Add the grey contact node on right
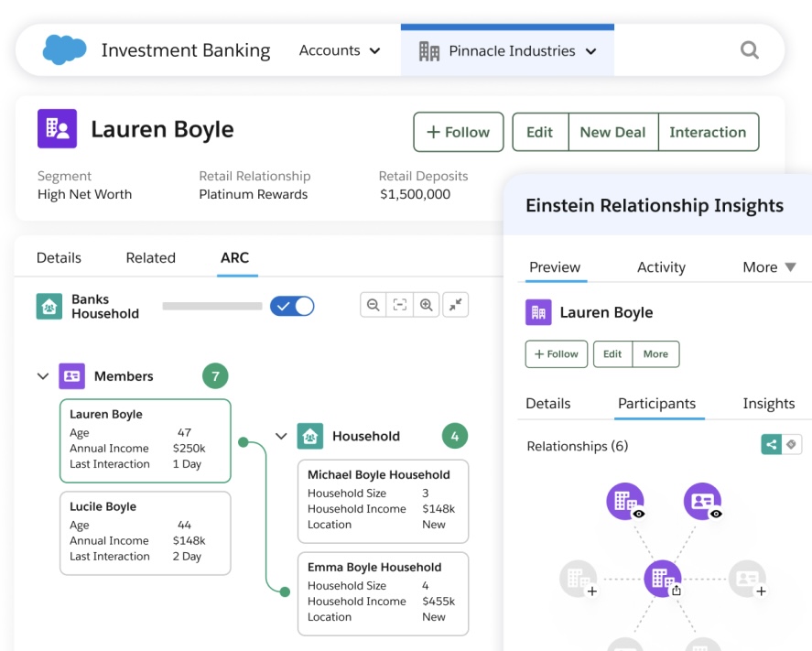This screenshot has height=651, width=812. point(761,591)
